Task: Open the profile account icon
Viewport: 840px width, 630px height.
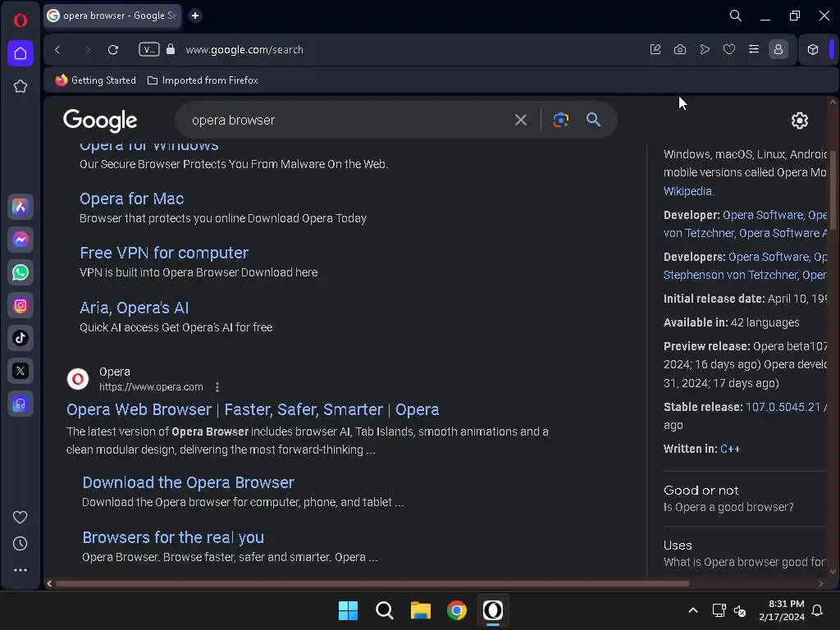Action: [x=778, y=49]
